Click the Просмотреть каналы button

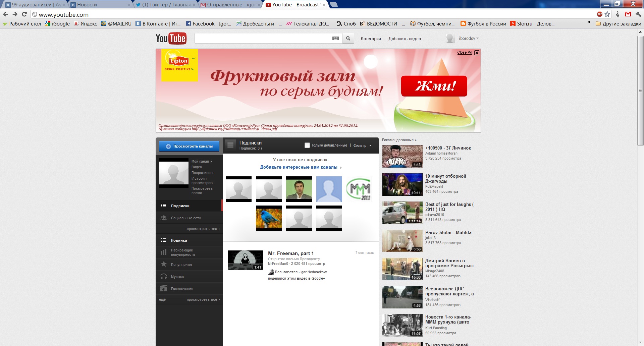tap(189, 146)
